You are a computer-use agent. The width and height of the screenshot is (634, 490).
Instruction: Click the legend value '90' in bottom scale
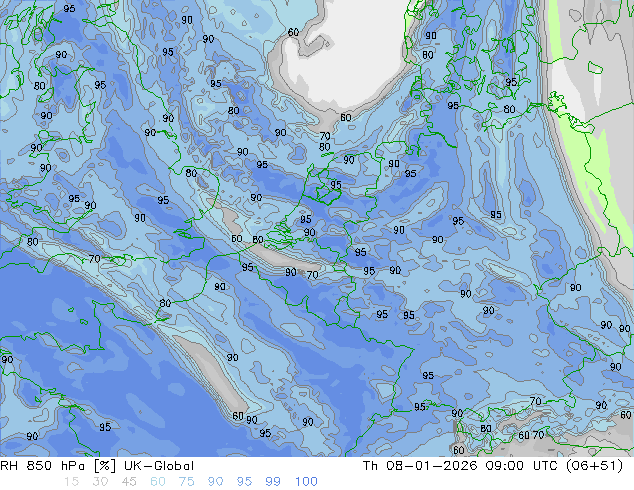coord(216,482)
